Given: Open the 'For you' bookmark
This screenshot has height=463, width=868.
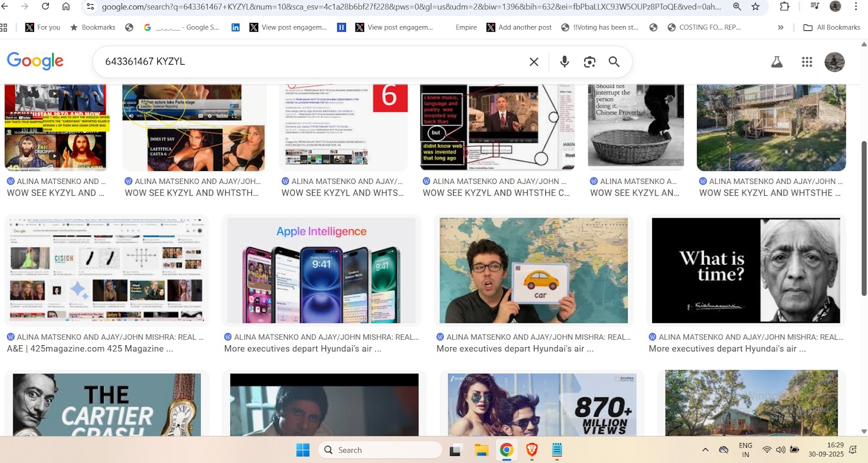Looking at the screenshot, I should (43, 27).
